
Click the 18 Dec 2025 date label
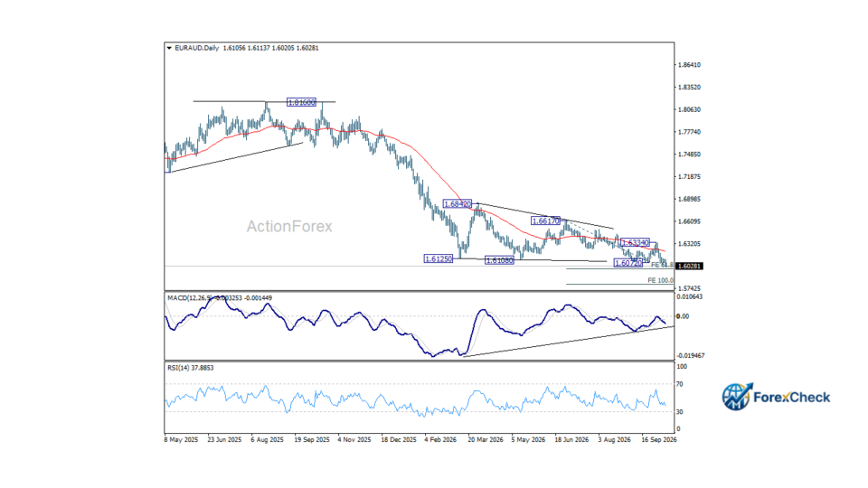(399, 440)
